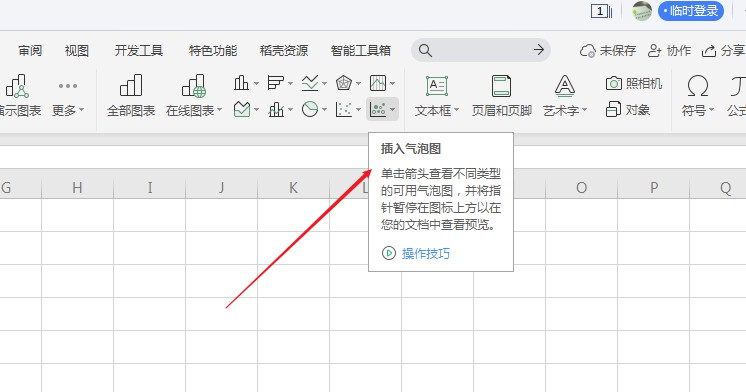746x392 pixels.
Task: Expand the line chart dropdown arrow
Action: [x=324, y=84]
